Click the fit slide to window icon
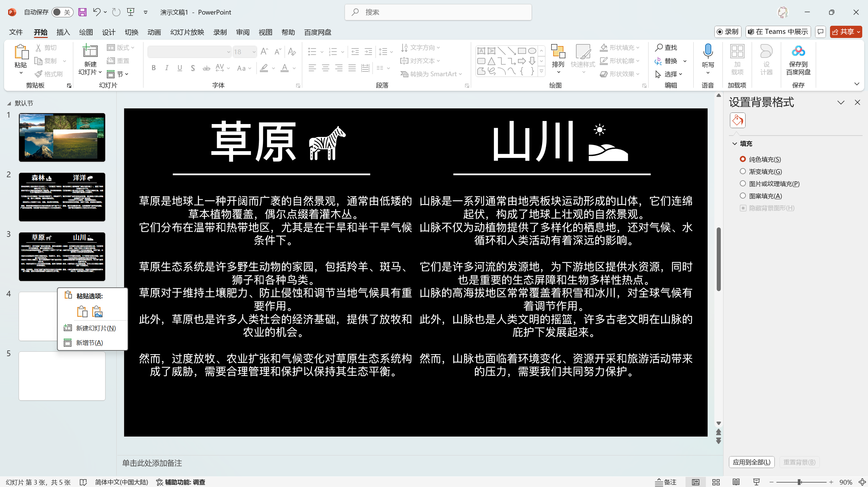This screenshot has height=487, width=868. [x=862, y=482]
